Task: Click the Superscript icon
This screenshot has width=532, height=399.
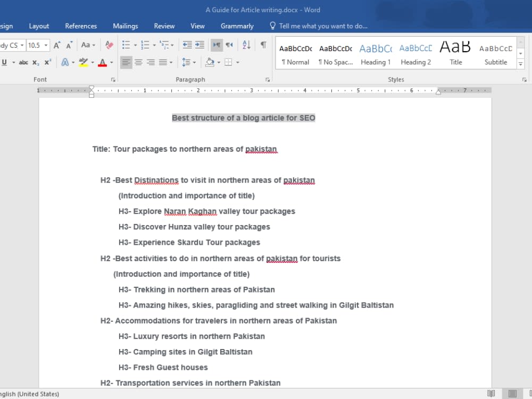Action: pos(48,62)
